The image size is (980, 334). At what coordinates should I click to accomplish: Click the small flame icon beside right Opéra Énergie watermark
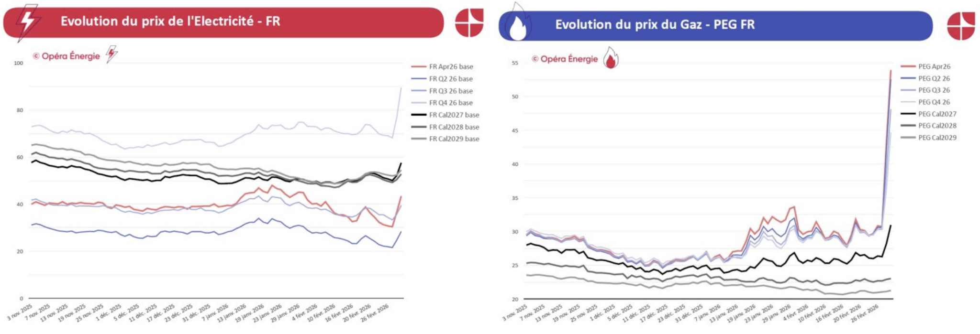pyautogui.click(x=610, y=58)
